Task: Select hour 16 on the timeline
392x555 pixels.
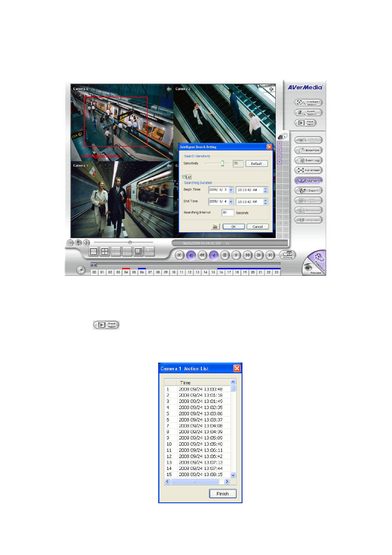Action: tap(221, 272)
